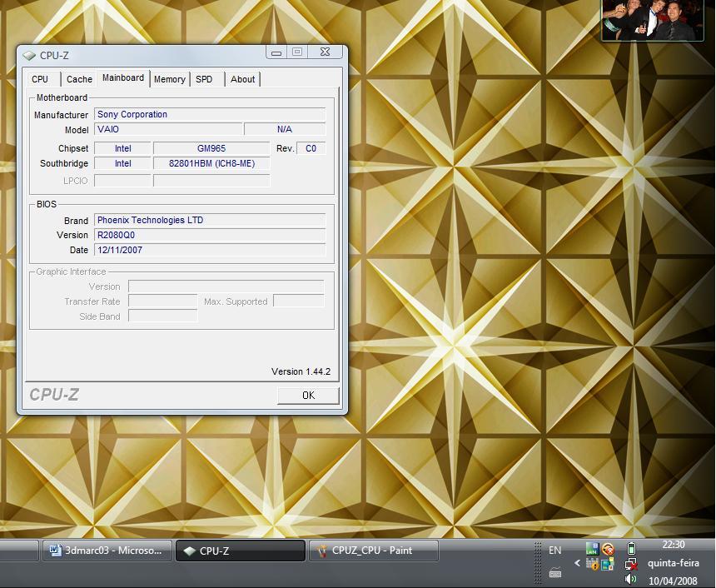Click the tray icon with yellow warning badge
Image resolution: width=716 pixels, height=588 pixels.
[592, 564]
